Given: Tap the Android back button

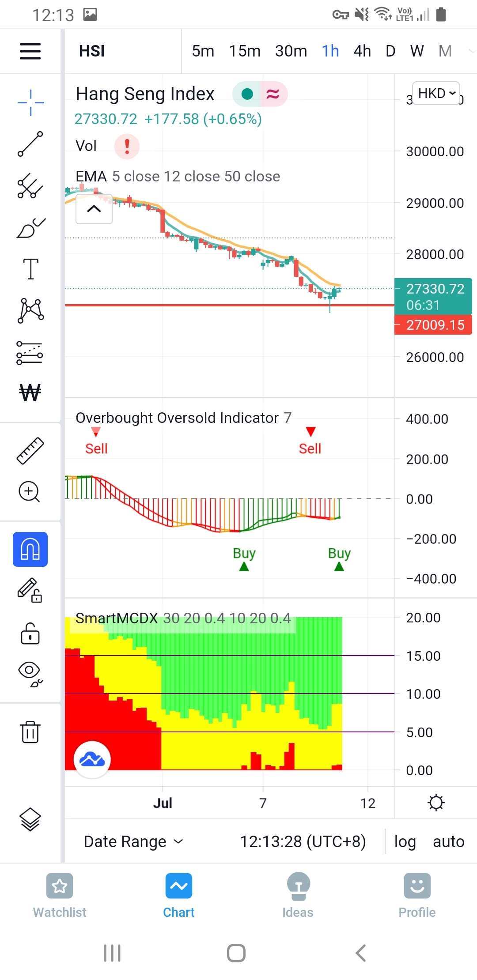Looking at the screenshot, I should pos(361,953).
